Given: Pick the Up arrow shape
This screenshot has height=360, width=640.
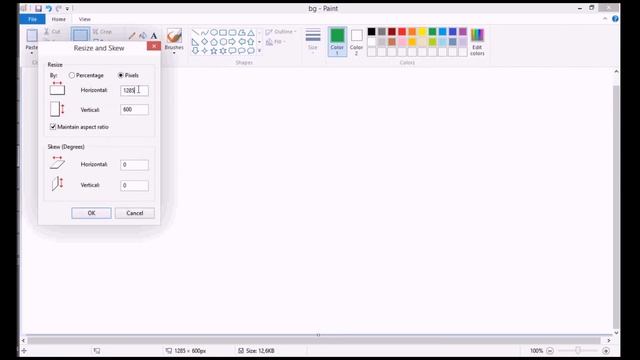Looking at the screenshot, I should tap(251, 42).
